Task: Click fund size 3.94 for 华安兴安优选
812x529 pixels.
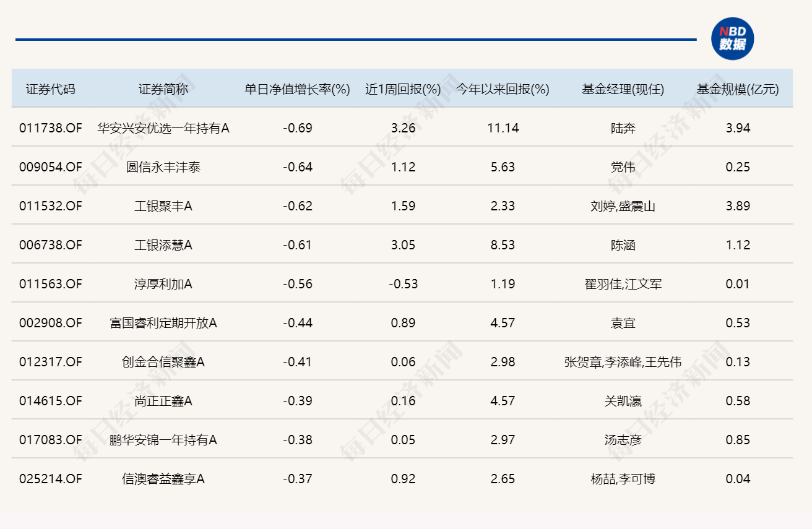Action: click(738, 128)
